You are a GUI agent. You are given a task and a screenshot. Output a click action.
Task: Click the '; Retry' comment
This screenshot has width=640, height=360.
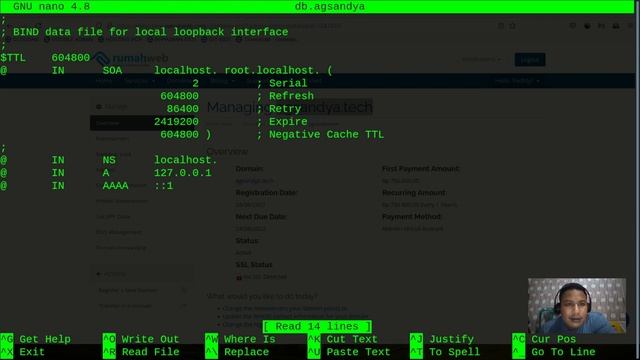pos(279,109)
